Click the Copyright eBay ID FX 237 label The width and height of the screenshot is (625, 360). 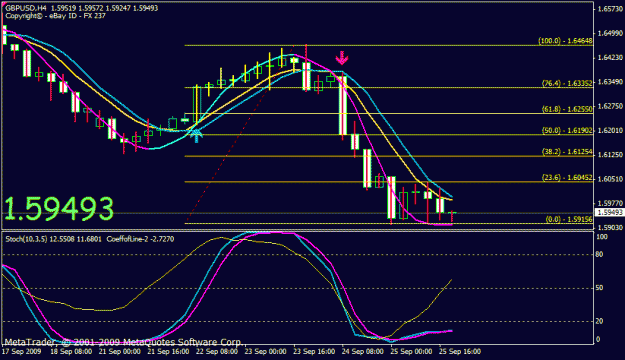55,16
